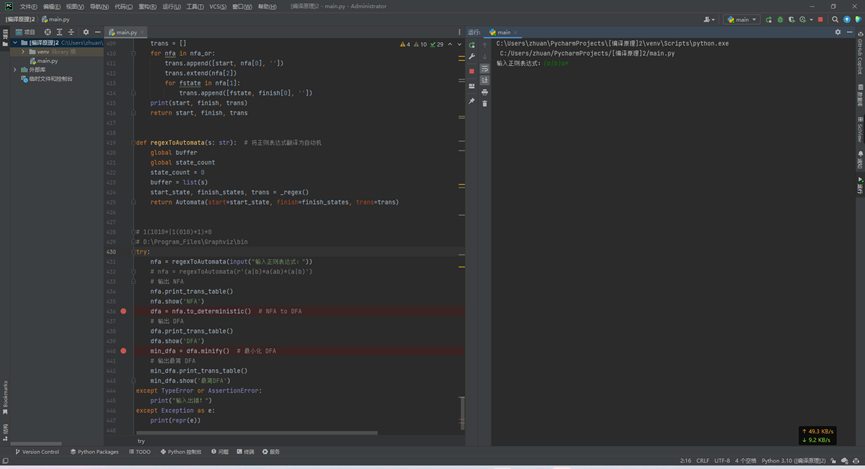Open Python Packages tool window button
Viewport: 865px width, 469px height.
point(95,452)
